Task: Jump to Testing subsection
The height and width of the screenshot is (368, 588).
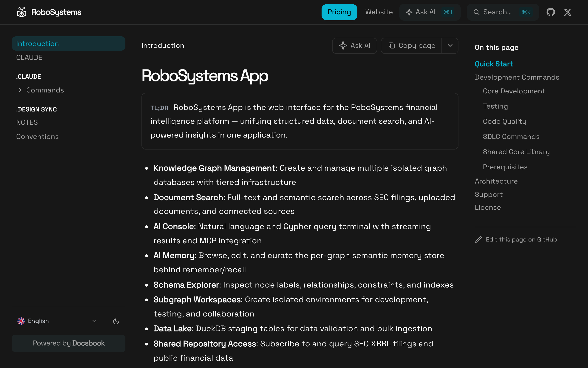Action: click(x=495, y=106)
